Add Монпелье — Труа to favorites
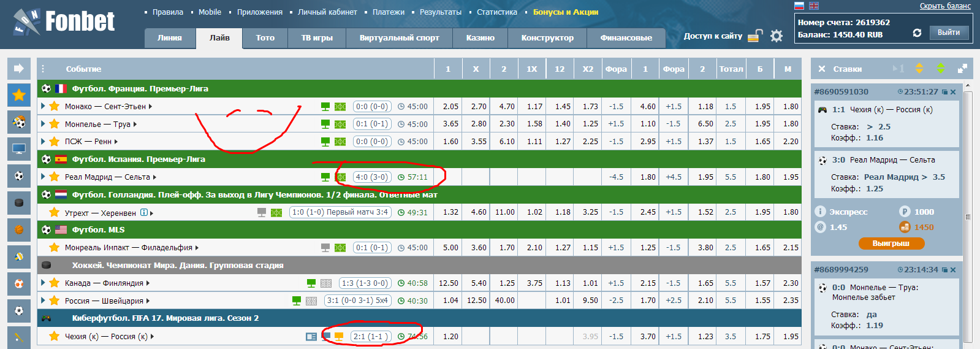This screenshot has height=349, width=980. click(x=54, y=125)
